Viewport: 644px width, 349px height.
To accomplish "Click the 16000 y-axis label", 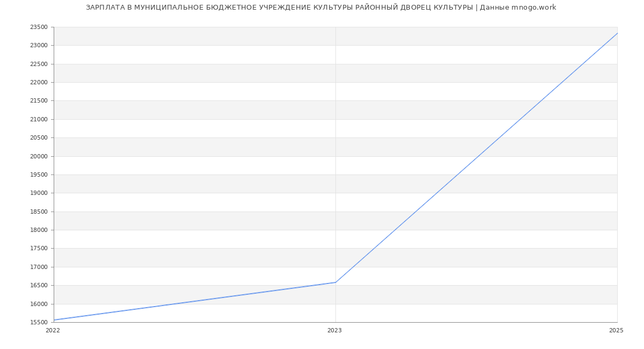I will (x=39, y=304).
